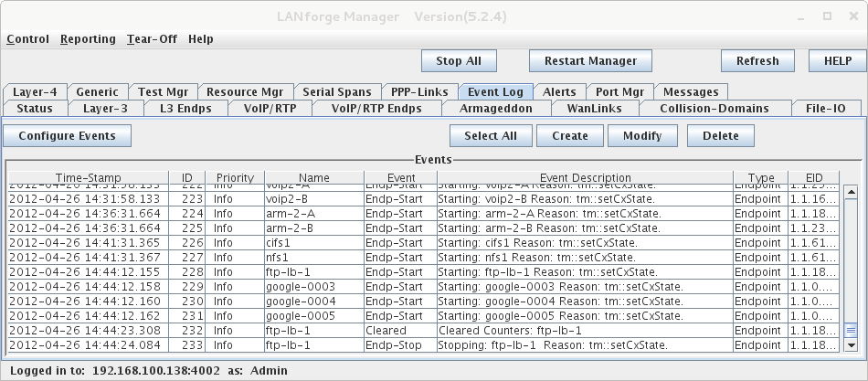Open the Reporting menu
This screenshot has height=381, width=868.
pos(88,39)
